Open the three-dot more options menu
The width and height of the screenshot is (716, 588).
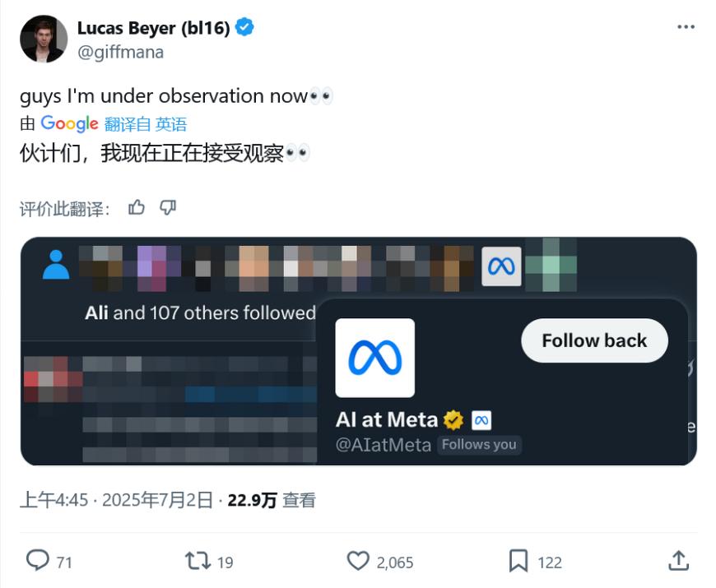(686, 27)
